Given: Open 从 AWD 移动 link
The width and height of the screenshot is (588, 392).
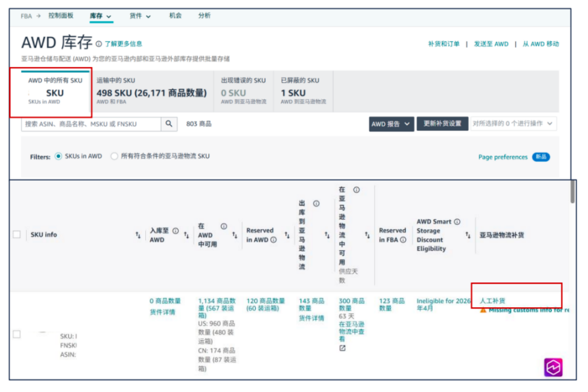Looking at the screenshot, I should tap(541, 44).
